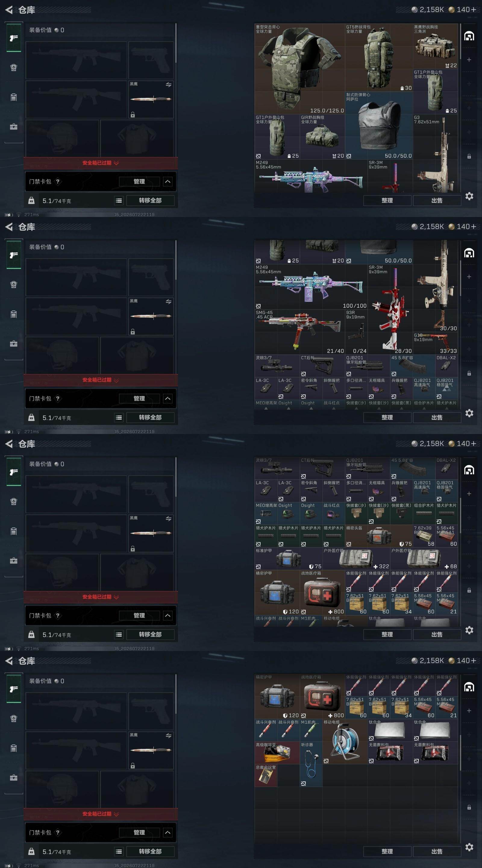Select the 7.62x39 BP ammo box
Screen dimensions: 482x868
(x=424, y=536)
